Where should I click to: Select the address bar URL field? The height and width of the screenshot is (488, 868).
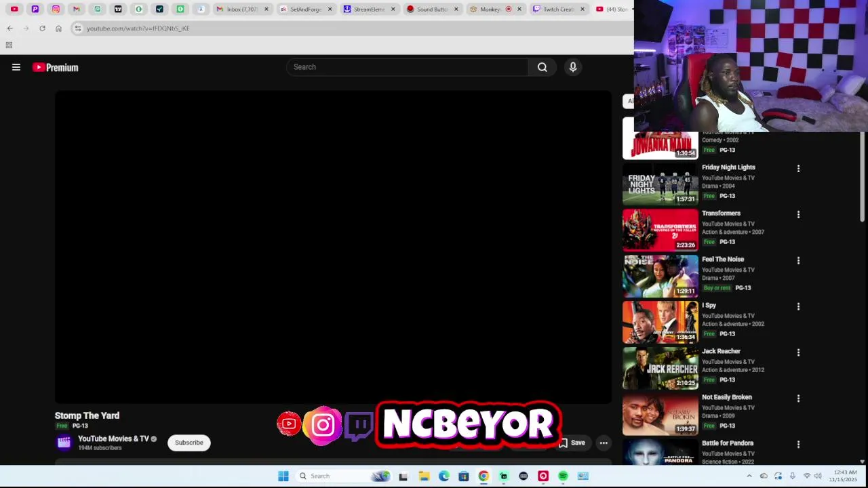(x=353, y=28)
